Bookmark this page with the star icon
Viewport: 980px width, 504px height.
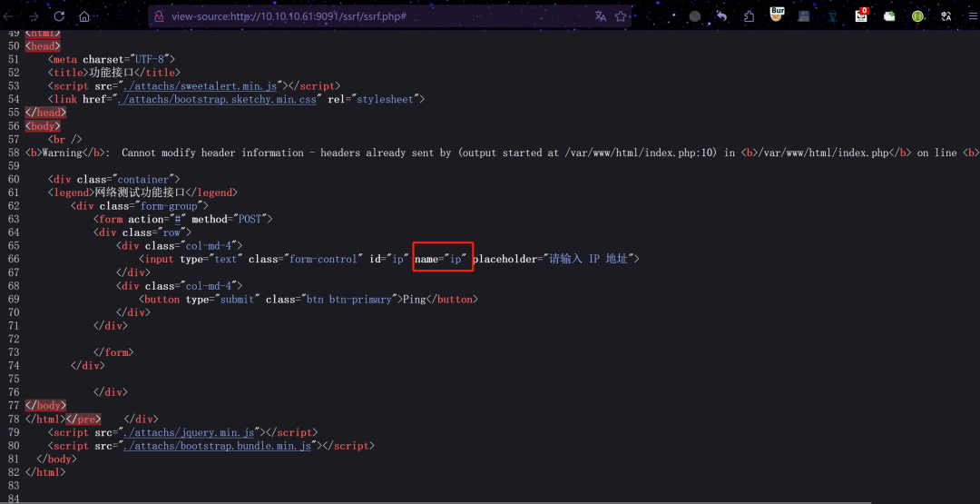(620, 16)
